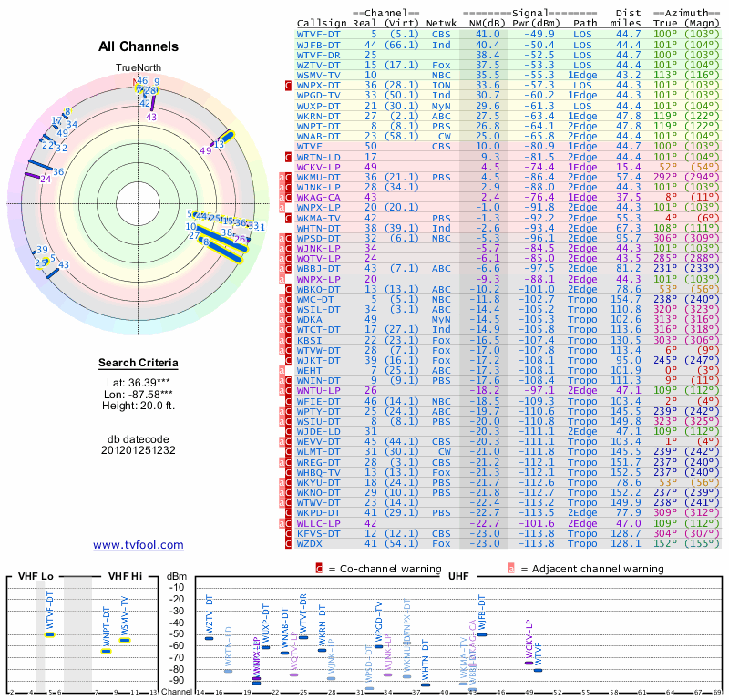Select the WNAB-DT callsign
Image resolution: width=729 pixels, height=700 pixels.
[x=318, y=137]
